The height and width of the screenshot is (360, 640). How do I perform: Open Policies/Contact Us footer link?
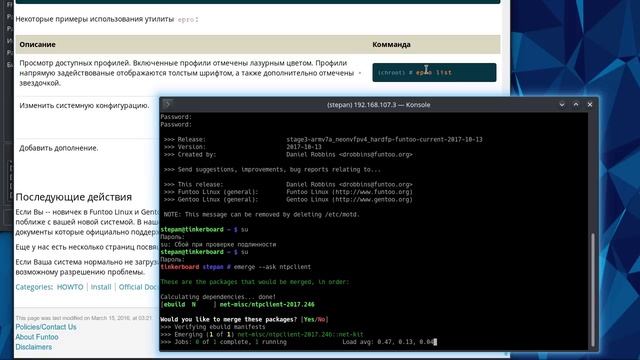[x=46, y=327]
